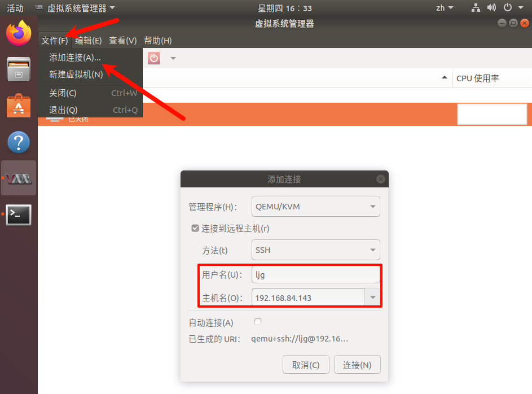Toggle the 连接到远程主机 checkbox off
Image resolution: width=532 pixels, height=394 pixels.
click(195, 228)
